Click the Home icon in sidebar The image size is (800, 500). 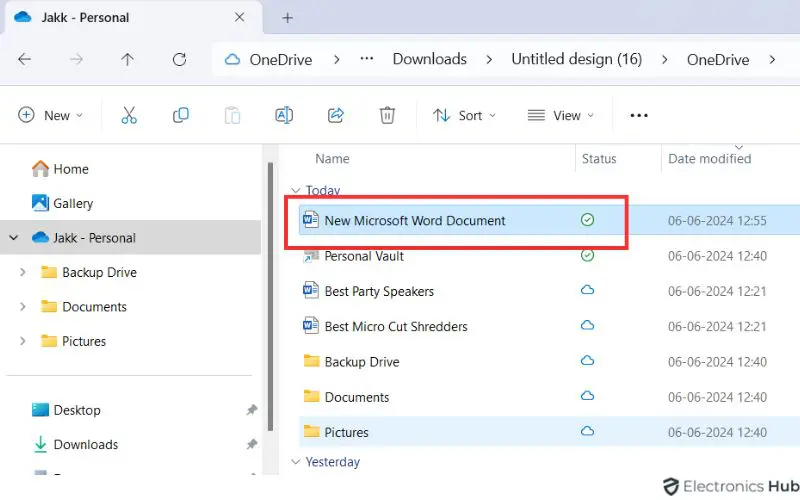pyautogui.click(x=40, y=168)
